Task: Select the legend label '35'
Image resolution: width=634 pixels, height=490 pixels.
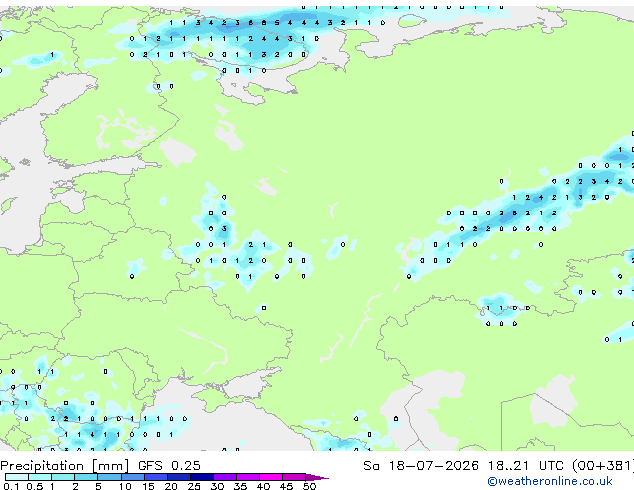Action: coord(240,486)
